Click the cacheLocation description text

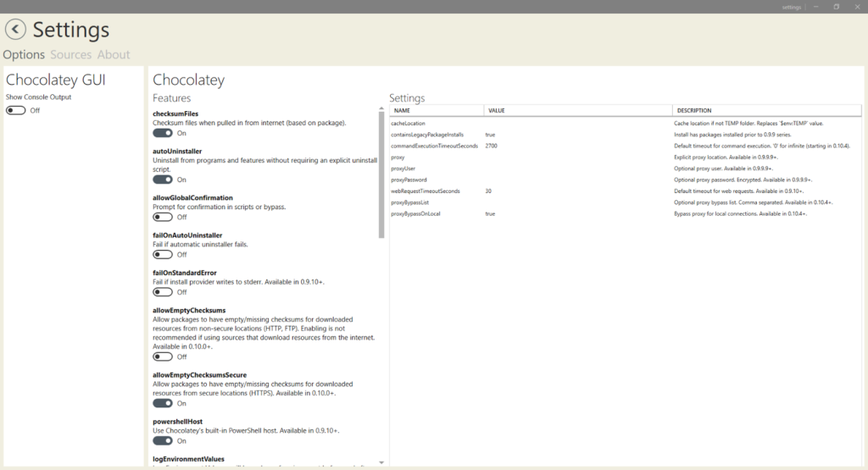tap(748, 124)
